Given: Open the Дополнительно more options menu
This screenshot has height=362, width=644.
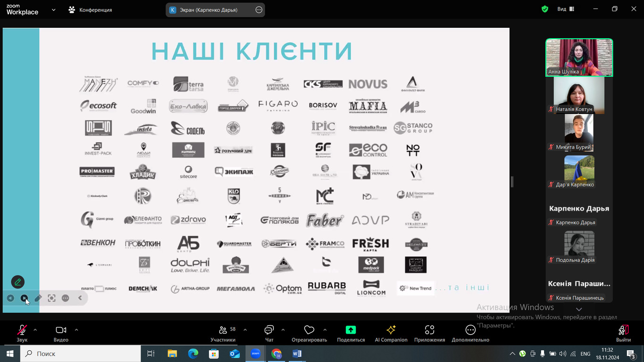Looking at the screenshot, I should pyautogui.click(x=470, y=333).
